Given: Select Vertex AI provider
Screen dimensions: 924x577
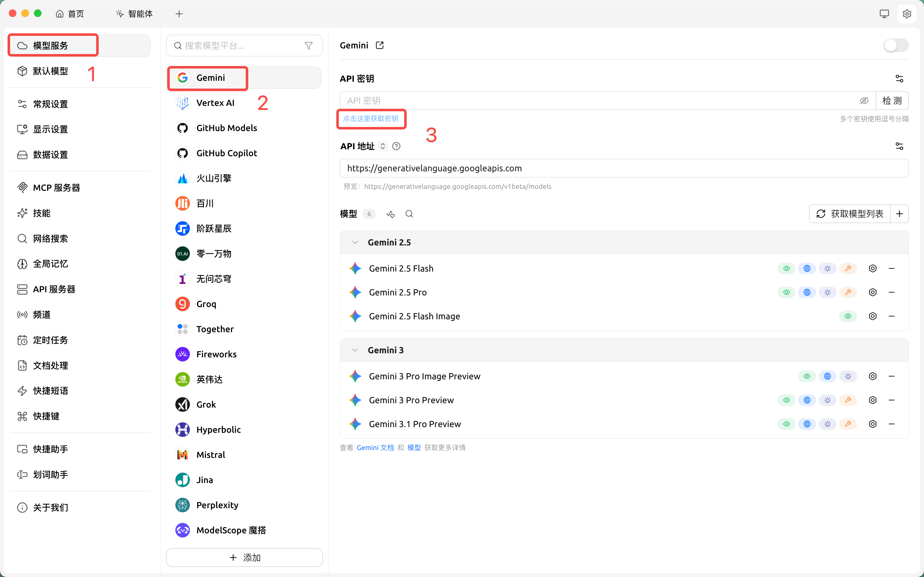Looking at the screenshot, I should [244, 103].
